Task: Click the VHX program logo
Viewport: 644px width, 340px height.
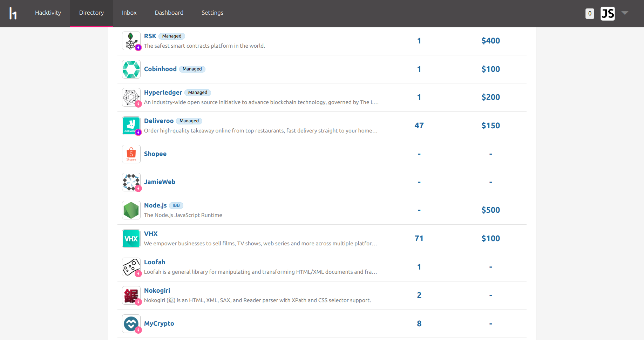Action: point(131,239)
